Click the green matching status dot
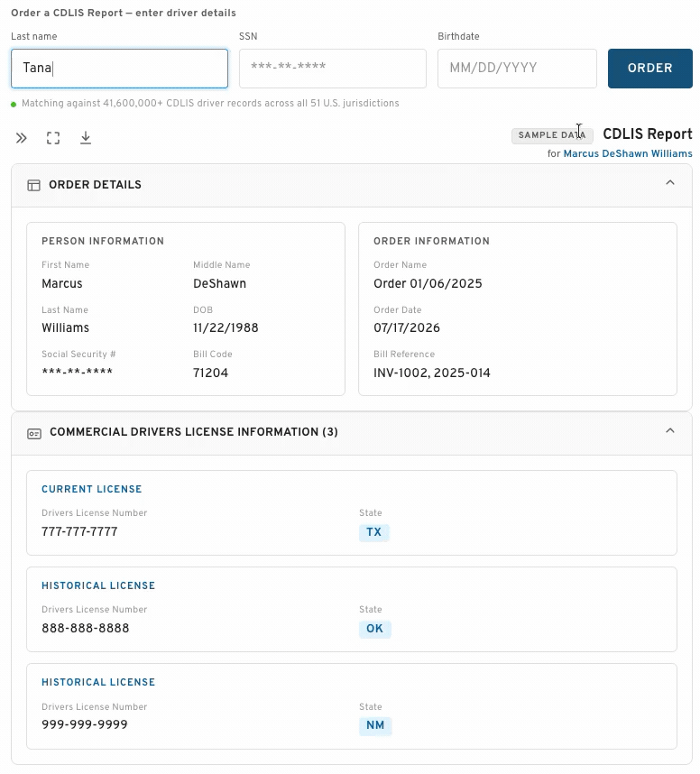This screenshot has height=774, width=700. pos(14,104)
